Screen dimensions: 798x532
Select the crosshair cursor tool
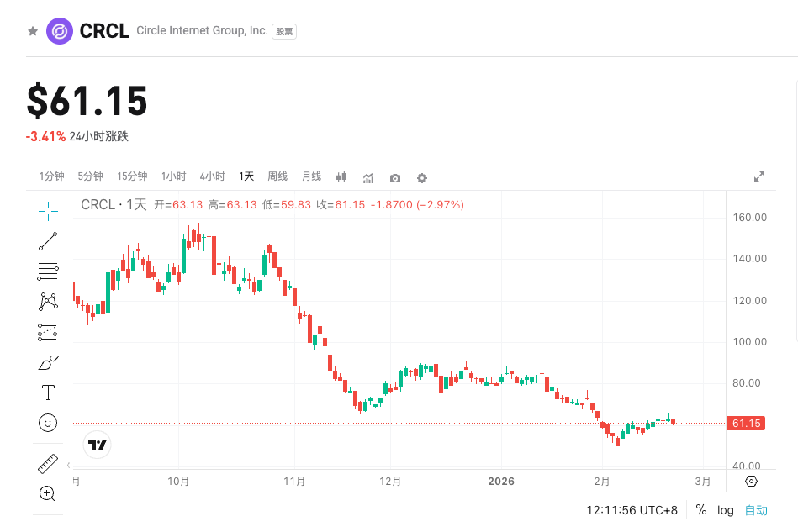(x=48, y=210)
